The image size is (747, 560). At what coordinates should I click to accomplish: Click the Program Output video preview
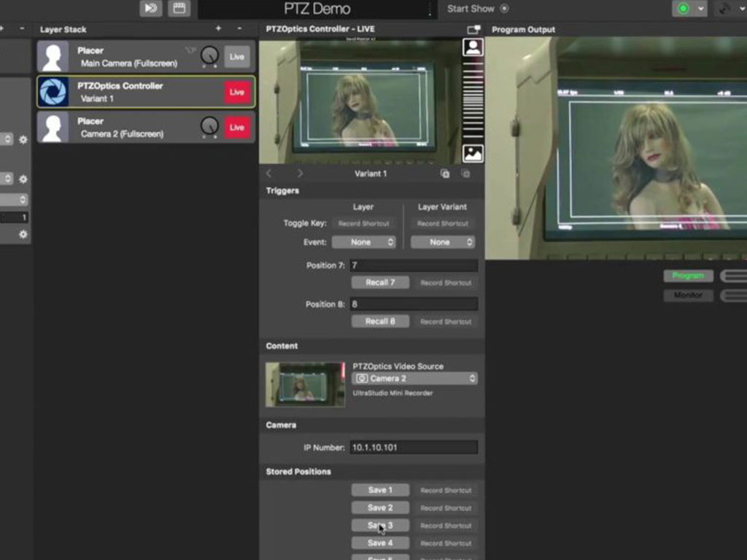click(x=616, y=149)
